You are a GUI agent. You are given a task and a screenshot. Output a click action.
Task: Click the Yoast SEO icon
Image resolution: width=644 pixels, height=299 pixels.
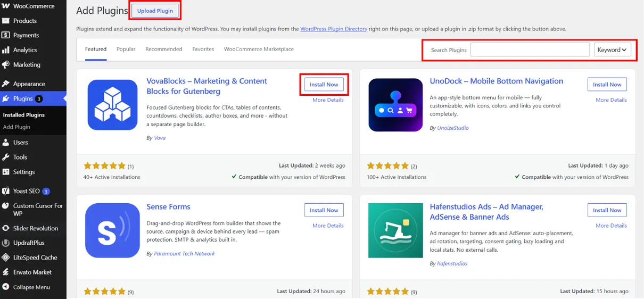point(5,191)
